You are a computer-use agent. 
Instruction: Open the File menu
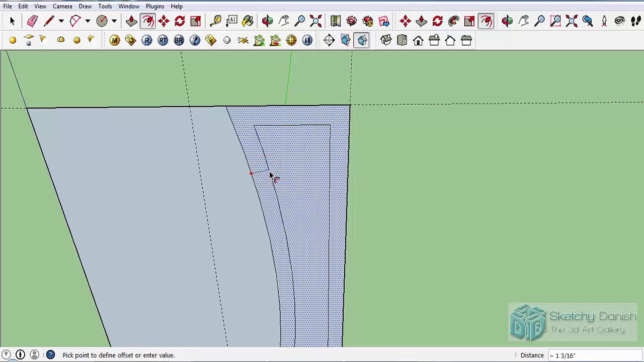point(8,6)
